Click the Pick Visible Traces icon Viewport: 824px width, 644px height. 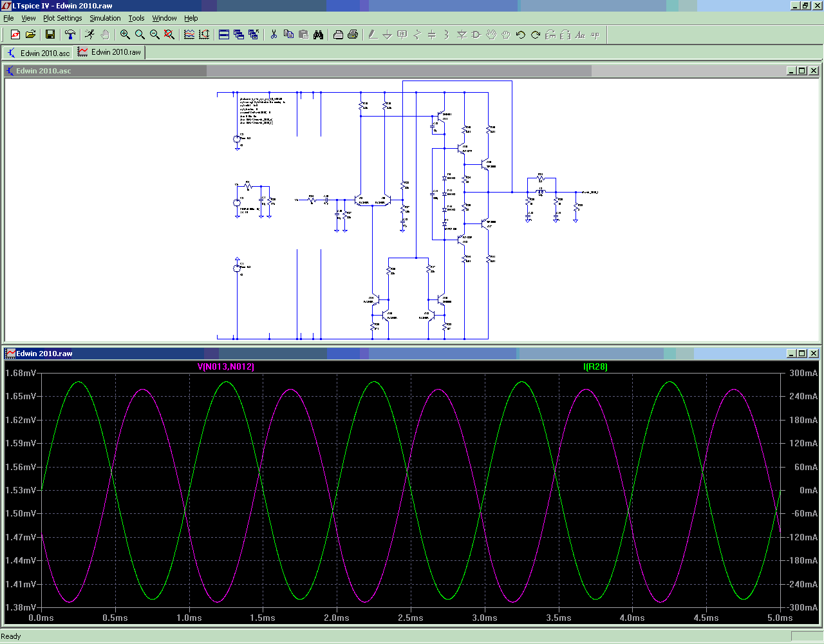[x=189, y=35]
